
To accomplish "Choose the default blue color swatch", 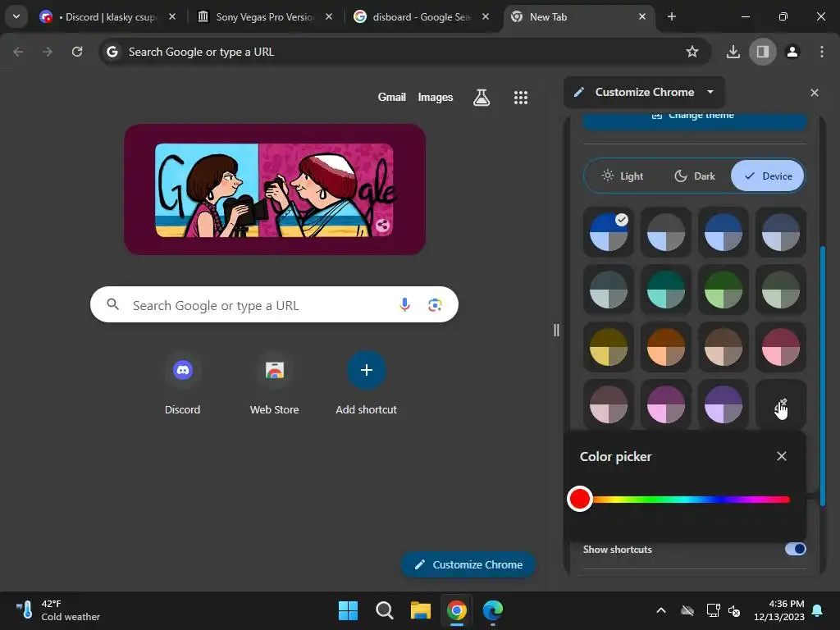I will tap(609, 232).
